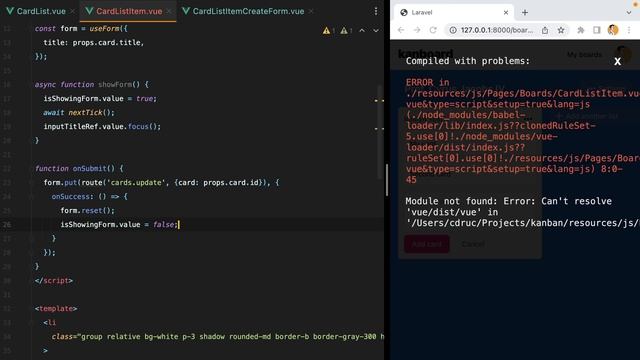This screenshot has height=360, width=640.
Task: Jump to previous highlighted problem arrow
Action: (x=362, y=31)
